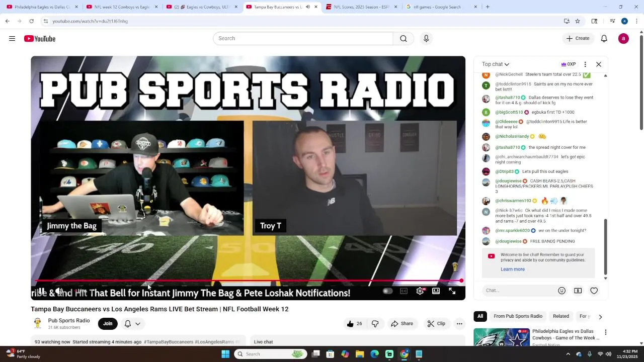Screen dimensions: 644x362
Task: Share the video
Action: 402,324
